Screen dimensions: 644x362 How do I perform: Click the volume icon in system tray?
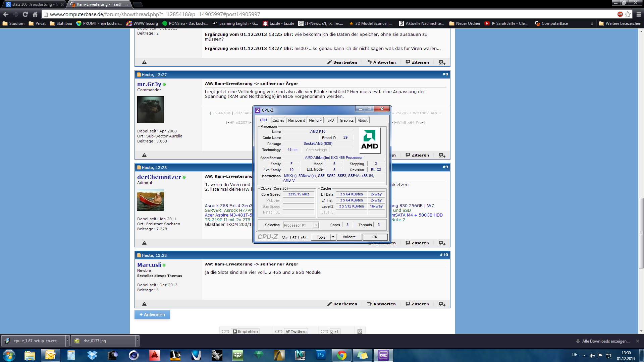592,355
